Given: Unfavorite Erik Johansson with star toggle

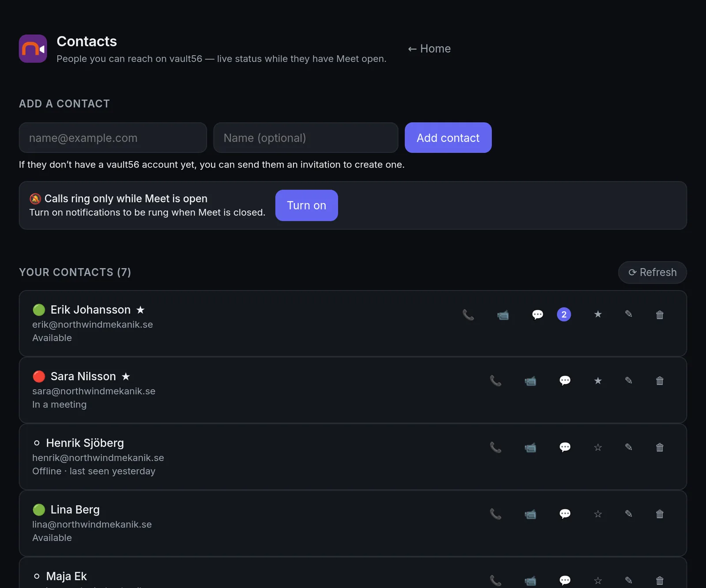Looking at the screenshot, I should click(598, 315).
